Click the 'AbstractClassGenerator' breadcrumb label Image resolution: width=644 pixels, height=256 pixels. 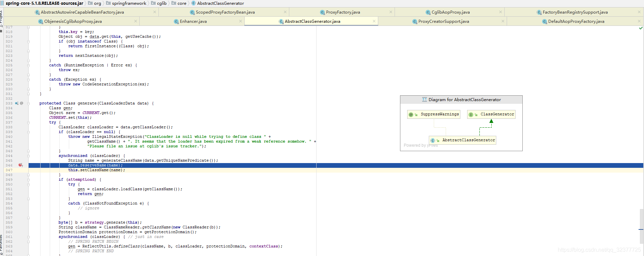(x=220, y=3)
